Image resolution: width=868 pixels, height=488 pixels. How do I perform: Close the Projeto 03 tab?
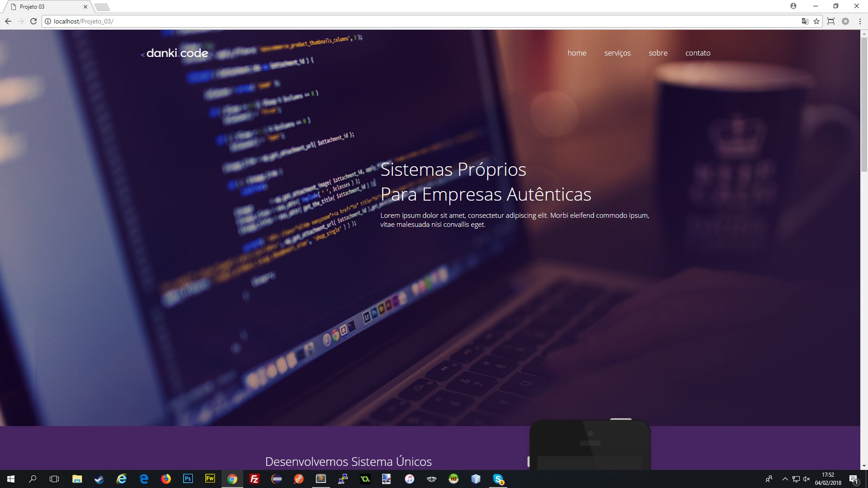tap(85, 7)
